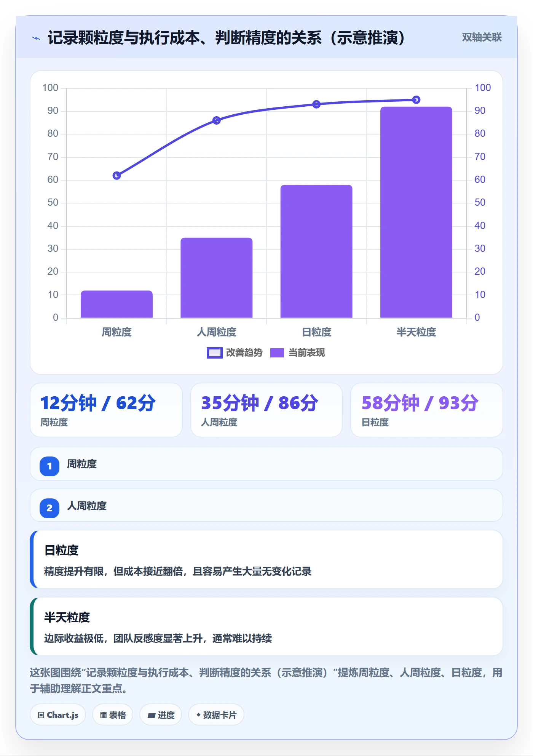Viewport: 533px width, 756px height.
Task: Click the 人周粒度 bar in the chart
Action: pos(216,278)
